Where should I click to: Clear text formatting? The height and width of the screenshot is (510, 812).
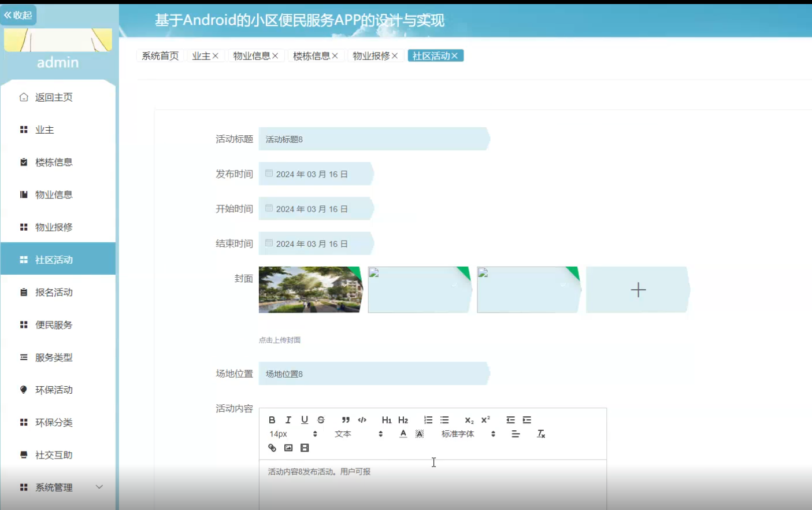coord(541,434)
